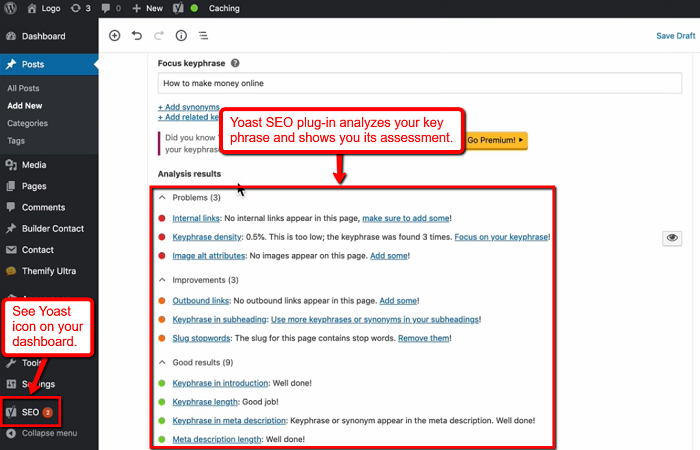Click Save Draft
Image resolution: width=700 pixels, height=450 pixels.
(675, 36)
